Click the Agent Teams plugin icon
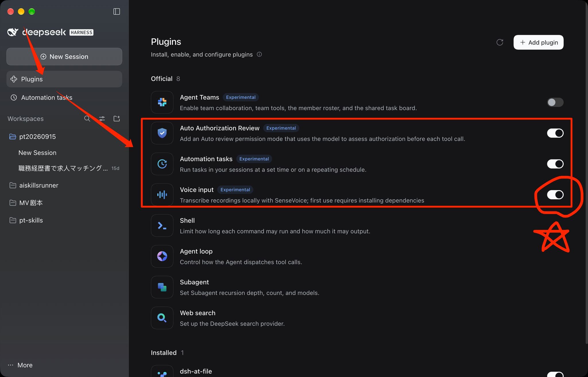This screenshot has width=588, height=377. coord(162,102)
